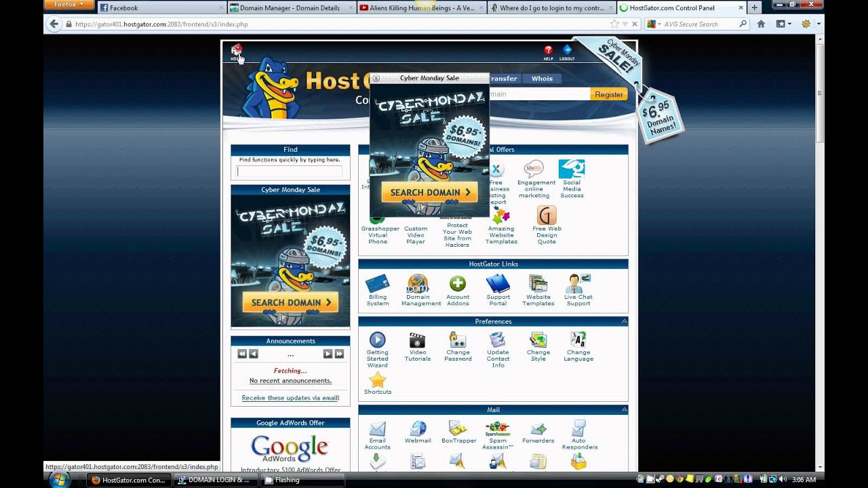Viewport: 868px width, 488px height.
Task: Open Shortcuts star icon
Action: point(378,380)
